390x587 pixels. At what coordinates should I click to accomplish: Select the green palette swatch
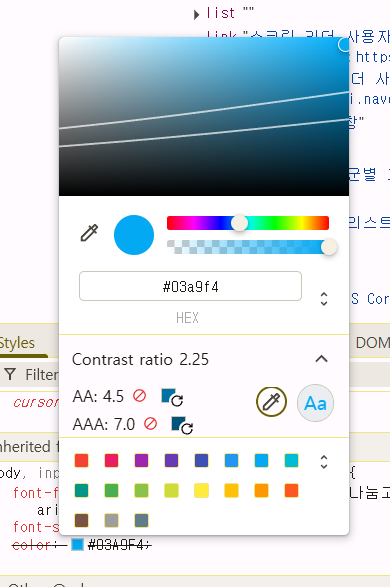pos(112,490)
